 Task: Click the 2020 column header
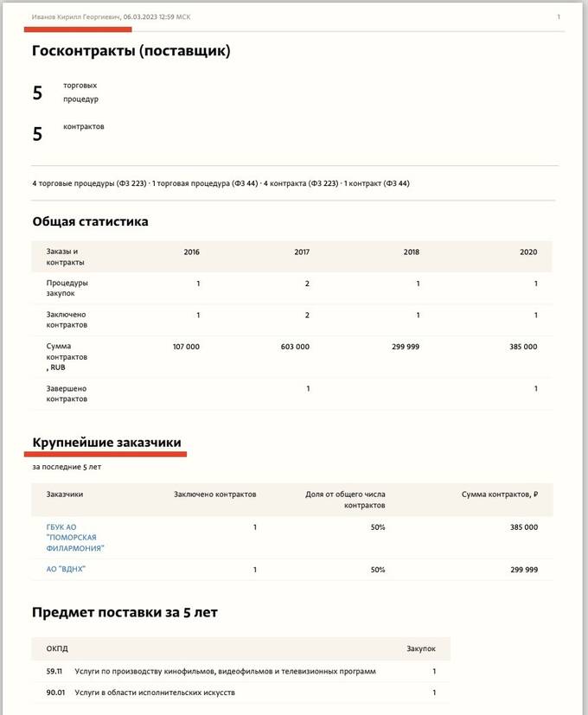(528, 252)
